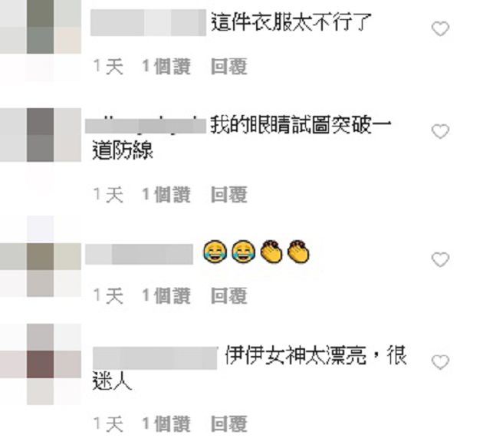This screenshot has width=483, height=448.
Task: Tap the heart next to the emoji comment
Action: [440, 259]
